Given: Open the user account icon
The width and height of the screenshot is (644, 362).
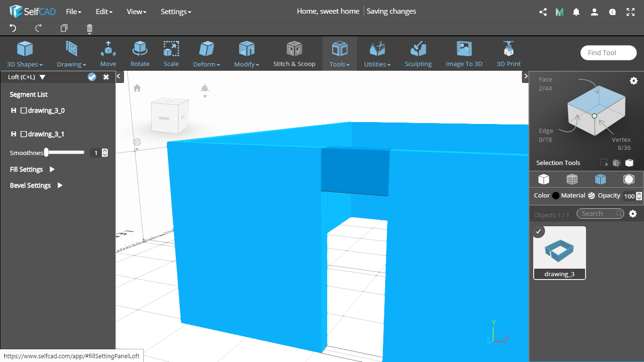Looking at the screenshot, I should coord(594,12).
